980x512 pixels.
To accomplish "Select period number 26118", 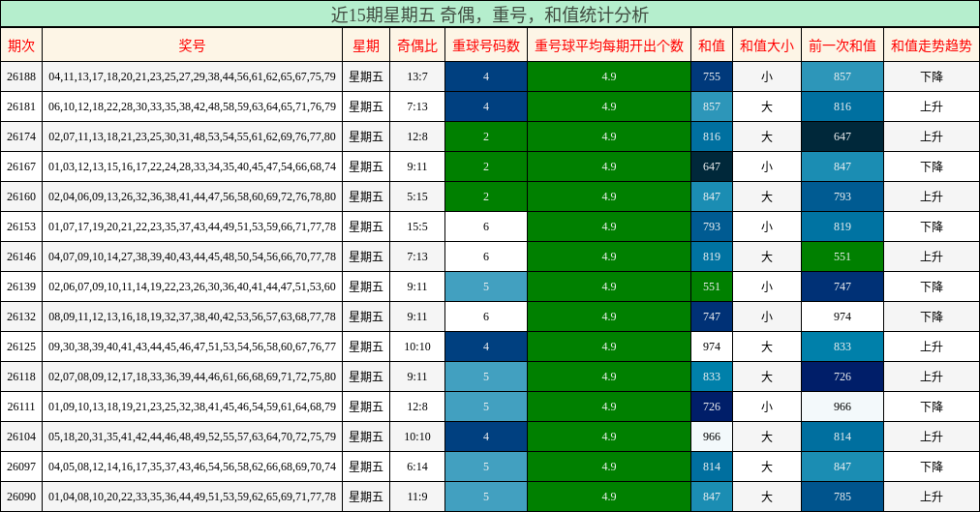I will point(21,376).
